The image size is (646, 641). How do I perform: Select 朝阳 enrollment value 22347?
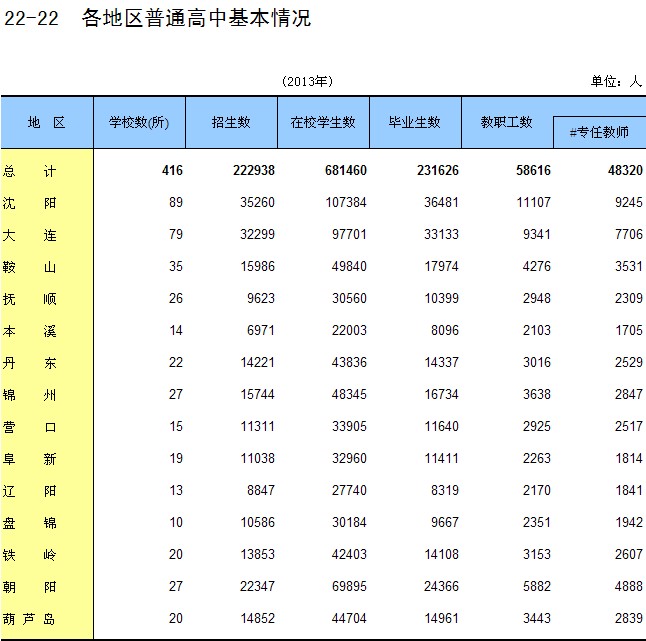pyautogui.click(x=257, y=586)
